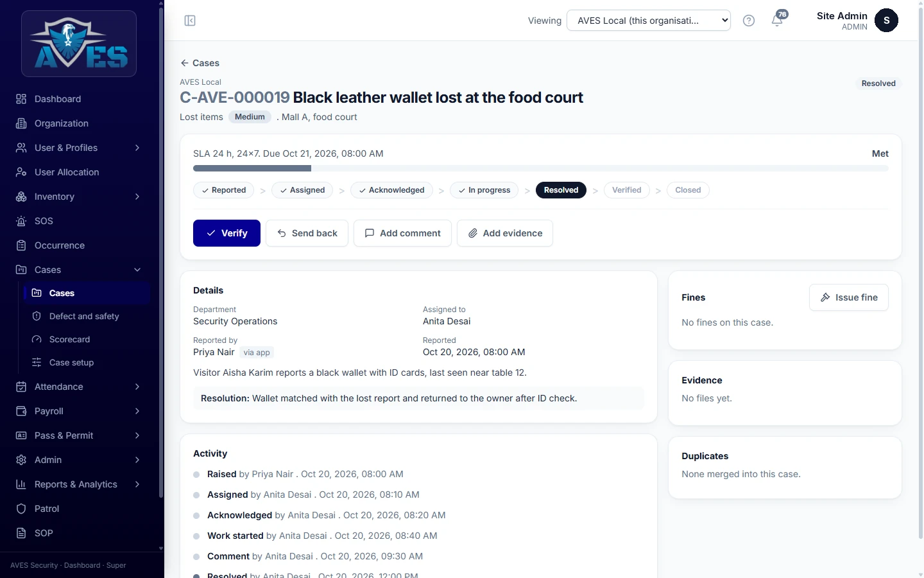
Task: Click the Send back button
Action: [x=307, y=233]
